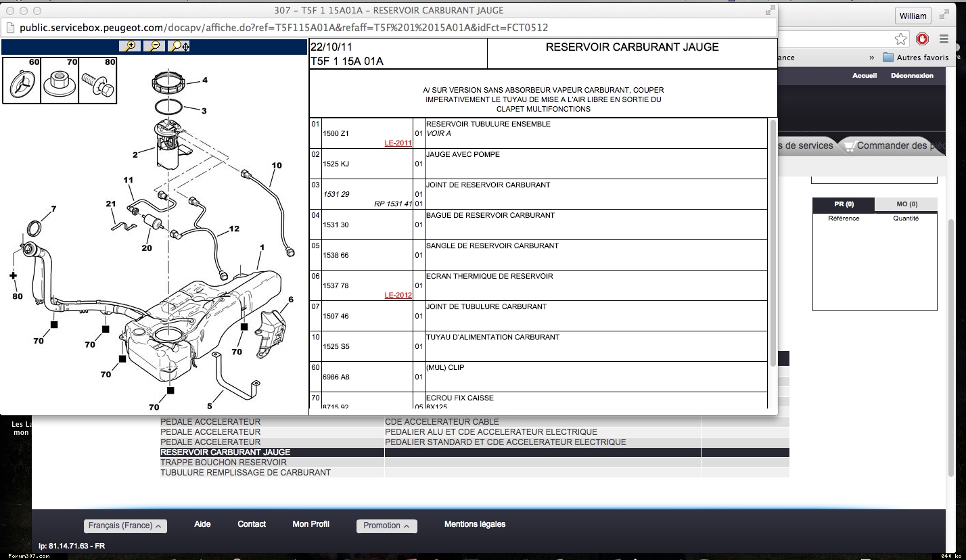The width and height of the screenshot is (966, 560).
Task: Bookmark page with the star icon
Action: click(900, 39)
